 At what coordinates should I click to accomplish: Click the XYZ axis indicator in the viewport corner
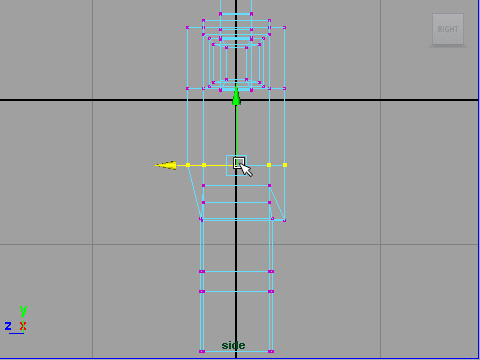(x=16, y=320)
